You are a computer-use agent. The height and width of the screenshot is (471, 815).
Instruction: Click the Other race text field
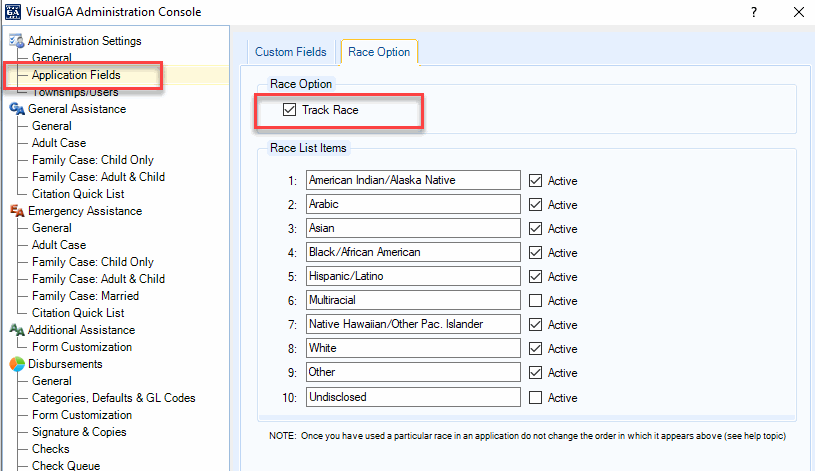click(x=413, y=372)
